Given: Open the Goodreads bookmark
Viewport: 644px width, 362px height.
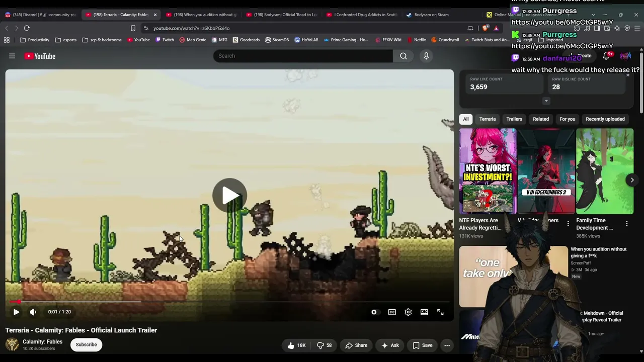Looking at the screenshot, I should point(246,40).
